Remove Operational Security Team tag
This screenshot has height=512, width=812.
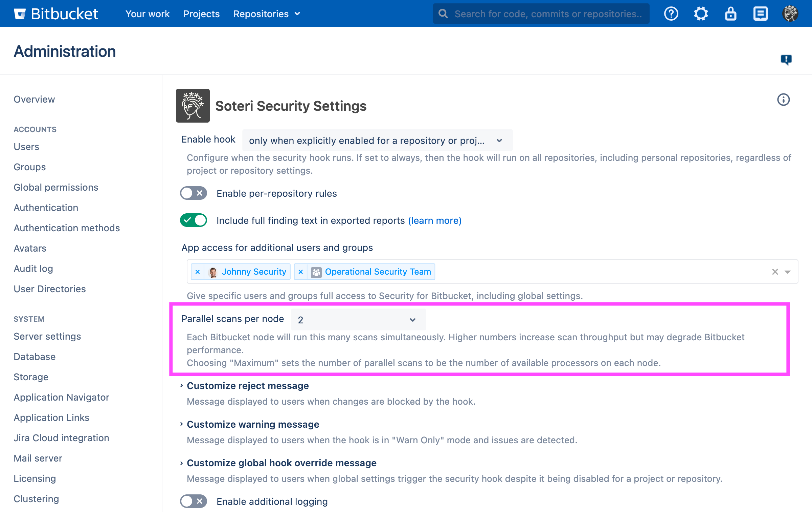301,272
